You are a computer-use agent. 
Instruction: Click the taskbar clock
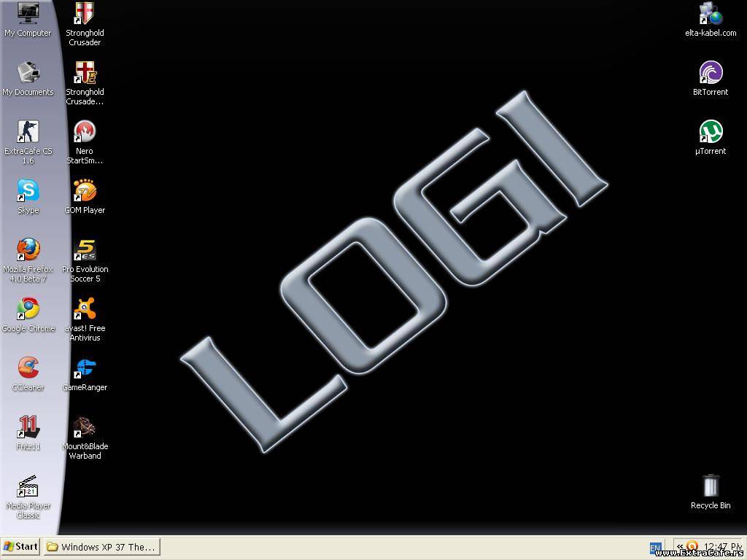point(722,546)
